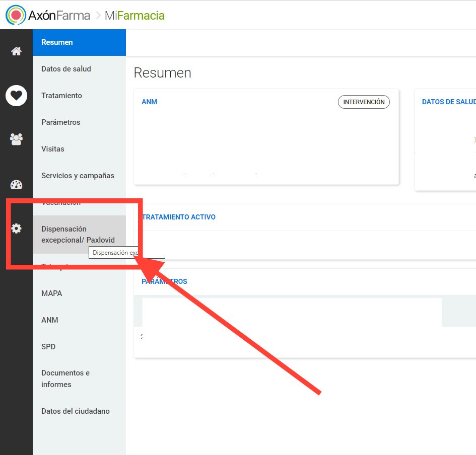This screenshot has width=476, height=455.
Task: Open Servicios y campañas
Action: click(x=79, y=176)
